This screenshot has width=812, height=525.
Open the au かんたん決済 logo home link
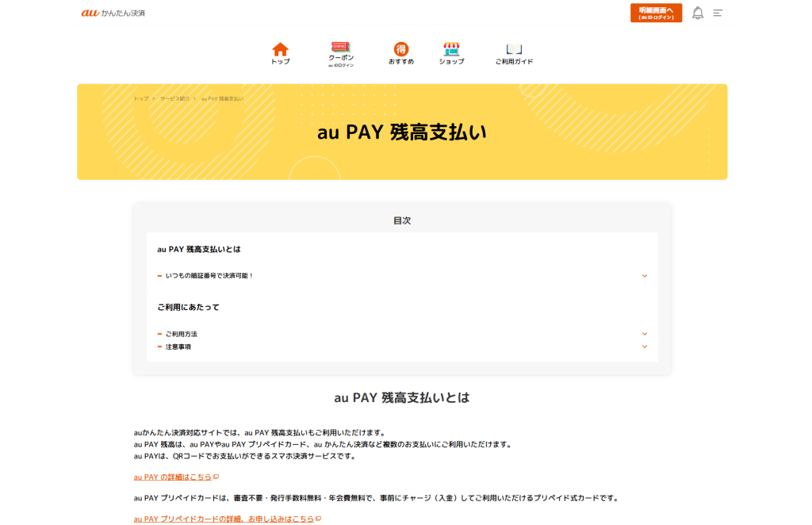point(113,13)
